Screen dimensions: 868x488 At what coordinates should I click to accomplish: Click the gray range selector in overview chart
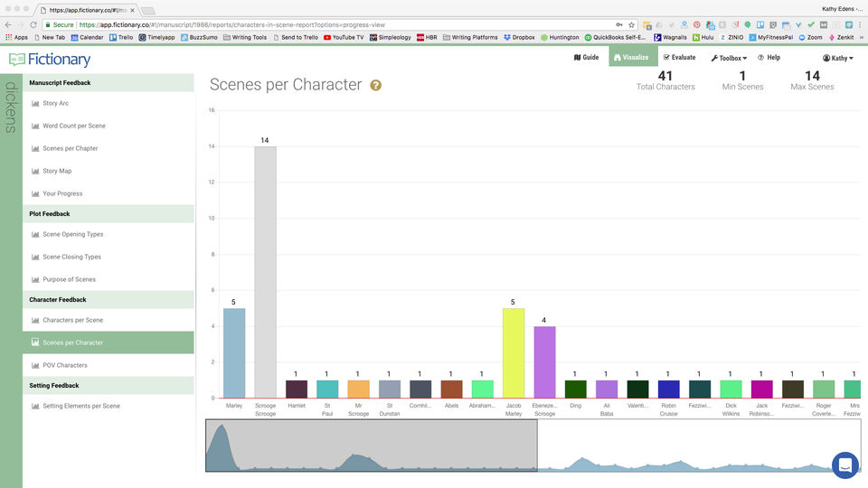coord(372,446)
